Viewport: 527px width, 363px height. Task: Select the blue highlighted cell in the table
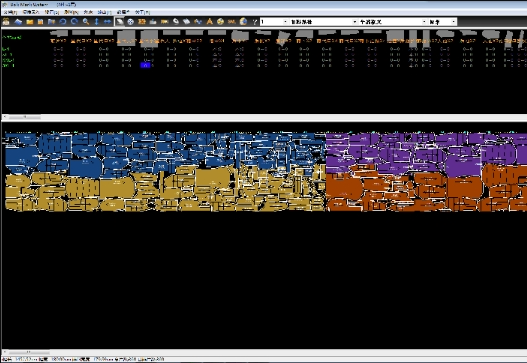145,66
